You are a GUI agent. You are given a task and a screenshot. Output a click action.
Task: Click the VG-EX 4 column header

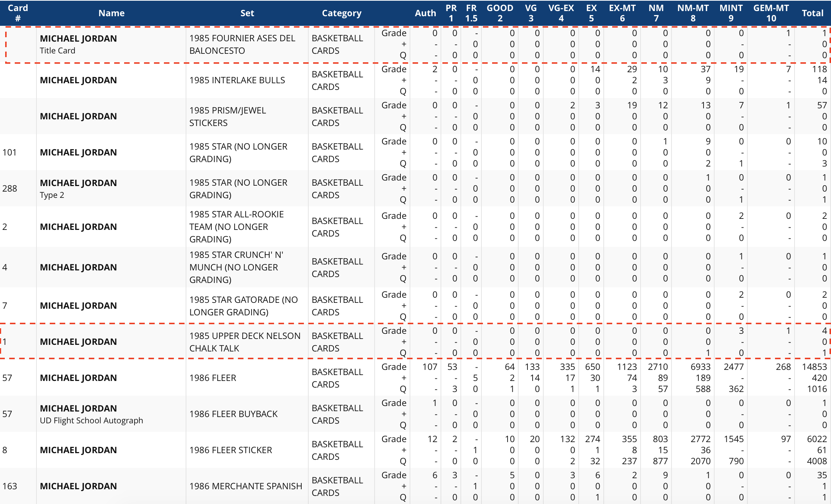pyautogui.click(x=561, y=13)
